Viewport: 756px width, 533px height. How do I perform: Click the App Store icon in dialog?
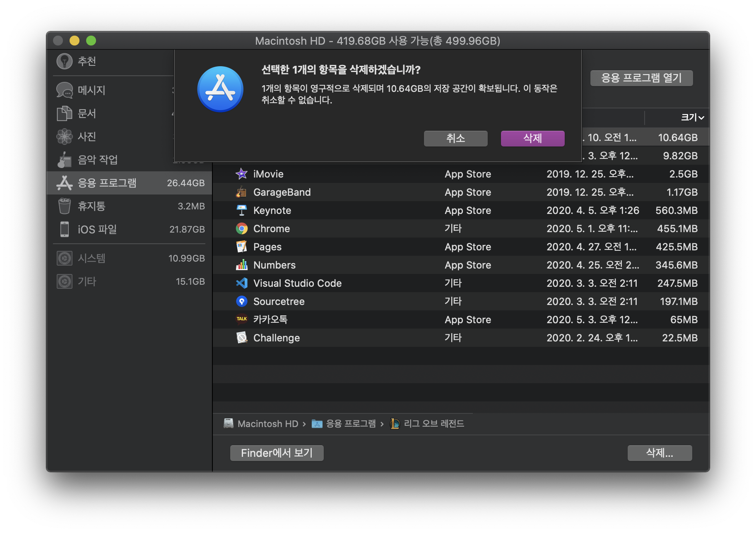[x=220, y=89]
